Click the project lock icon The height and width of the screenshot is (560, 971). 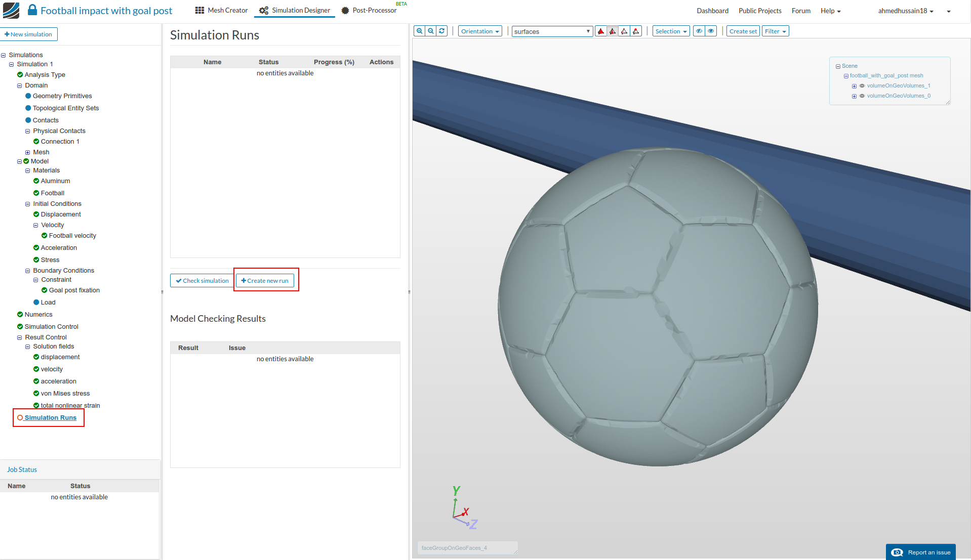point(32,10)
